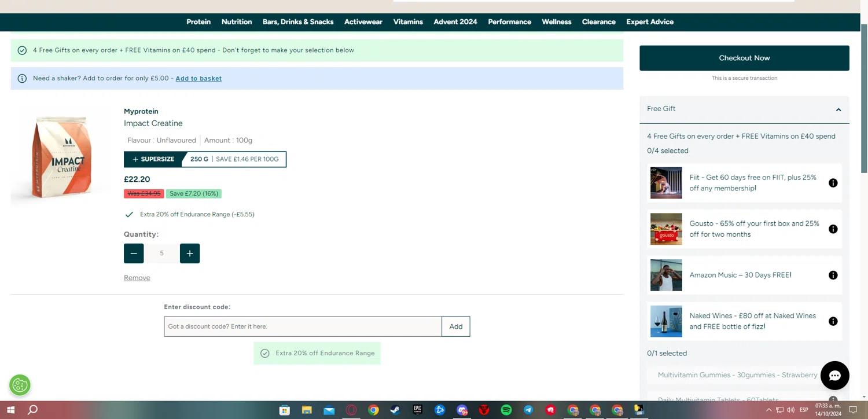
Task: Open the live chat bubble icon
Action: [x=834, y=376]
